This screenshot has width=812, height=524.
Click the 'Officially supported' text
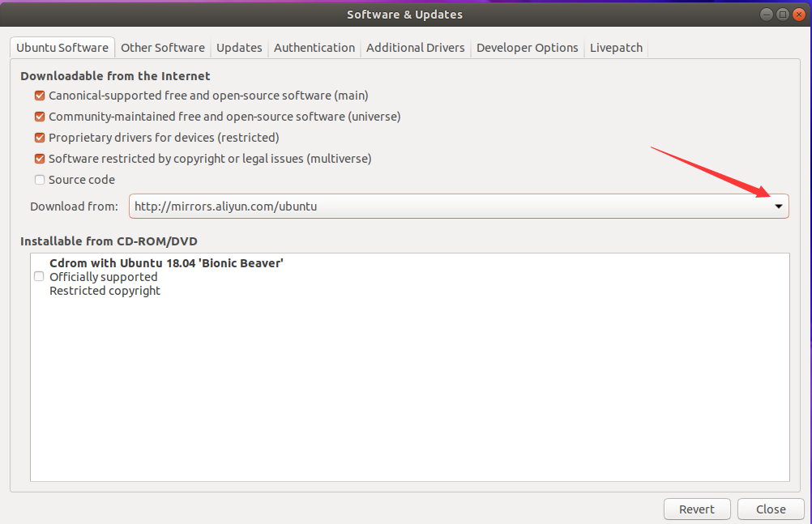[104, 277]
